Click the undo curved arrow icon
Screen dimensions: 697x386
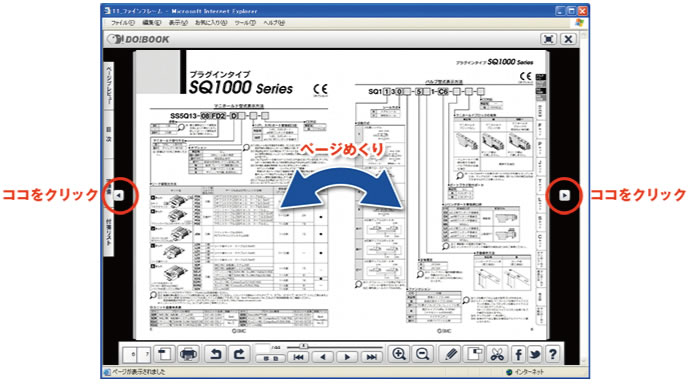216,354
